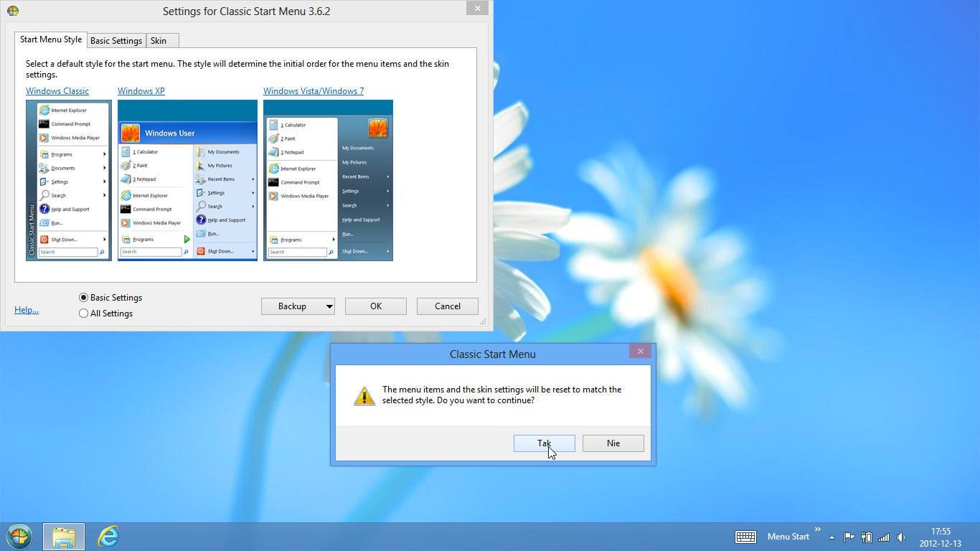Viewport: 980px width, 551px height.
Task: Click the Nie button in the confirmation dialog
Action: pos(613,443)
